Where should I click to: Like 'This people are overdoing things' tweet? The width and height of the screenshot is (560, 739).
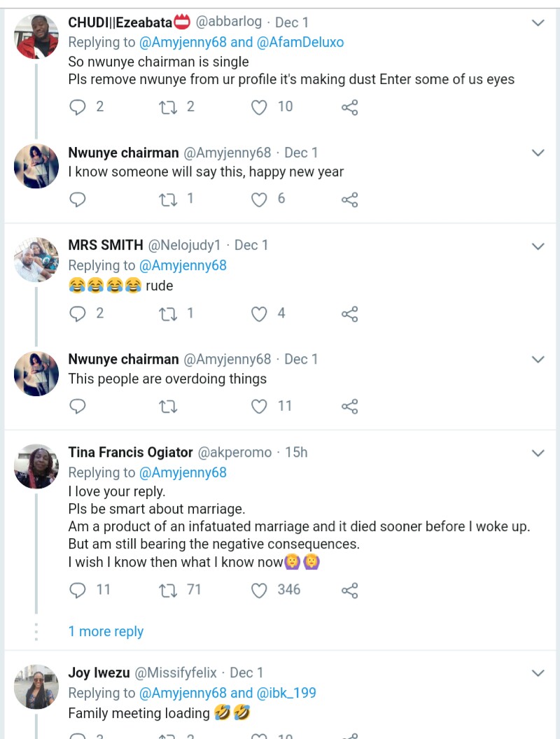coord(260,406)
